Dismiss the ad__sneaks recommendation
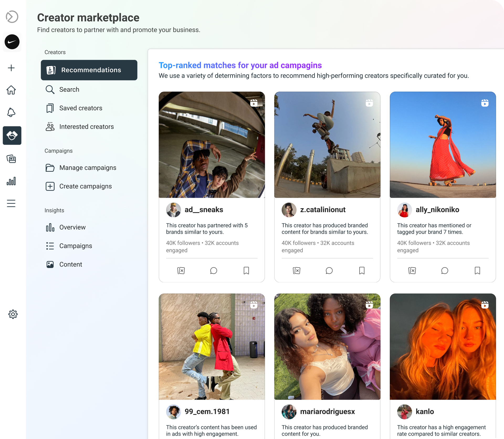504x439 pixels. [x=181, y=271]
